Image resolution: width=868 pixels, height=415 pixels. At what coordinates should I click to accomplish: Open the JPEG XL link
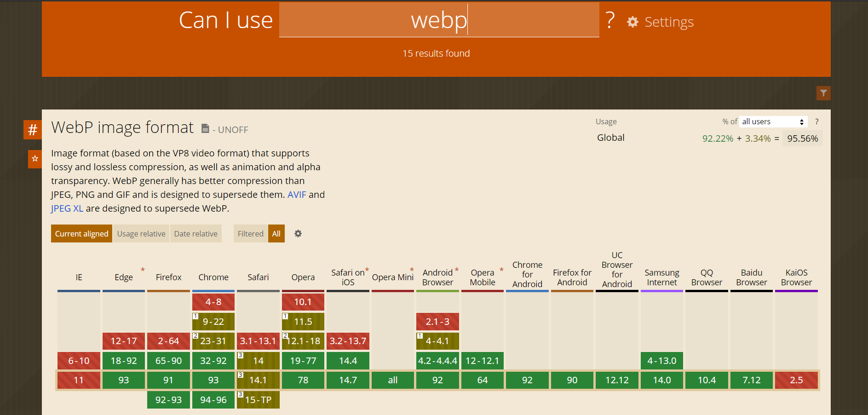point(67,208)
